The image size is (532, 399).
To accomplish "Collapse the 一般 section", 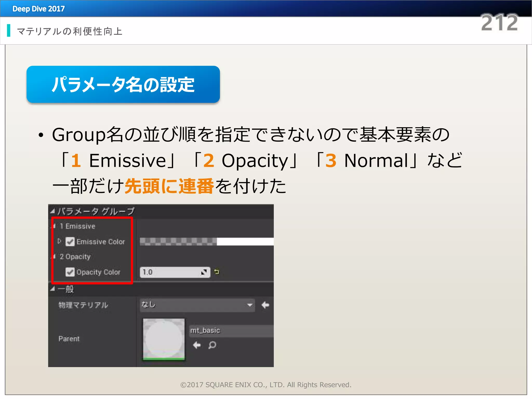I will tap(53, 289).
